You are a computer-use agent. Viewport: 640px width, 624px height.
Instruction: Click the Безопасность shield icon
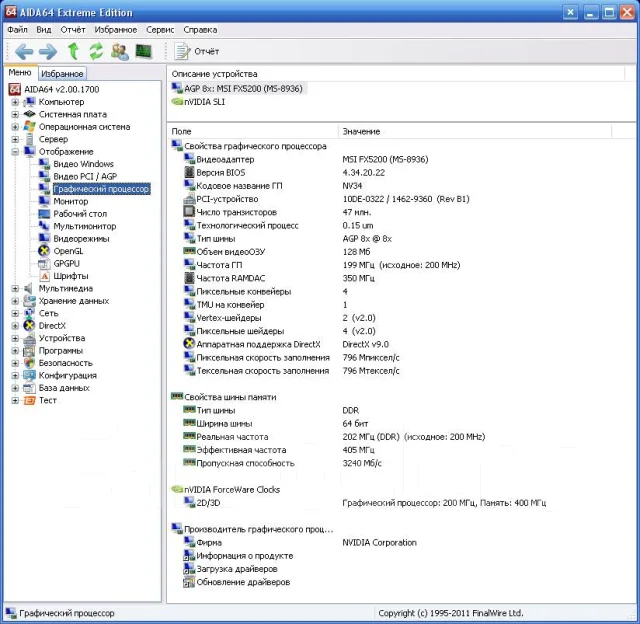(x=29, y=363)
